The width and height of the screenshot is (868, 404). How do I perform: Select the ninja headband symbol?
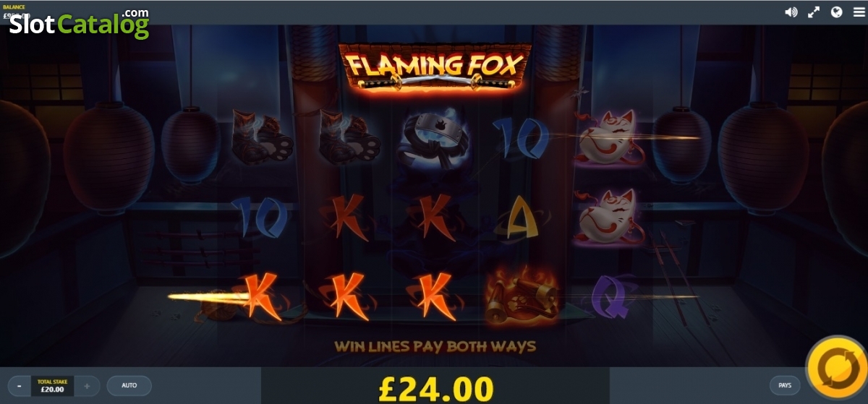[434, 136]
